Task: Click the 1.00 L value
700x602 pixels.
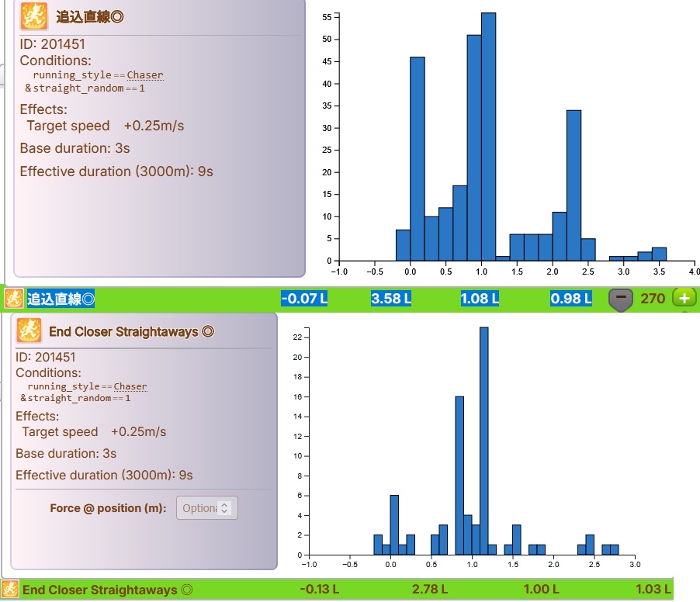Action: [x=541, y=589]
